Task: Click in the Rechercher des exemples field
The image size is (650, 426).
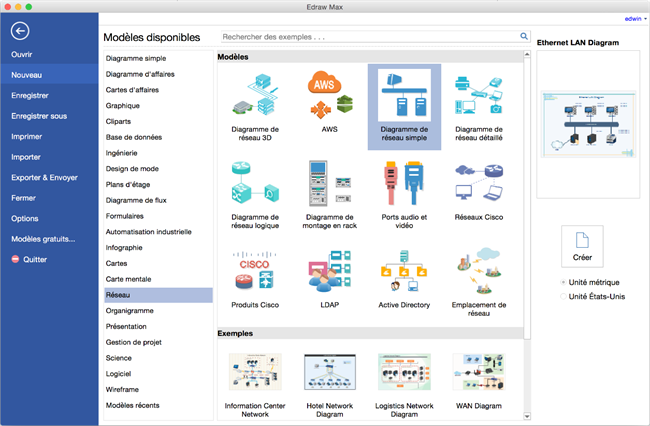Action: click(x=370, y=37)
